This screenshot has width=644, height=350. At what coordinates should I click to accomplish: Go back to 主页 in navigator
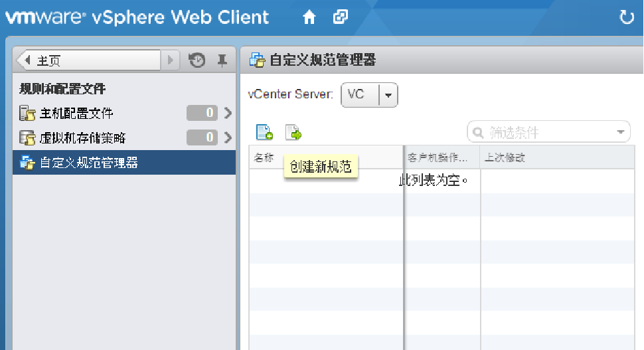point(88,61)
